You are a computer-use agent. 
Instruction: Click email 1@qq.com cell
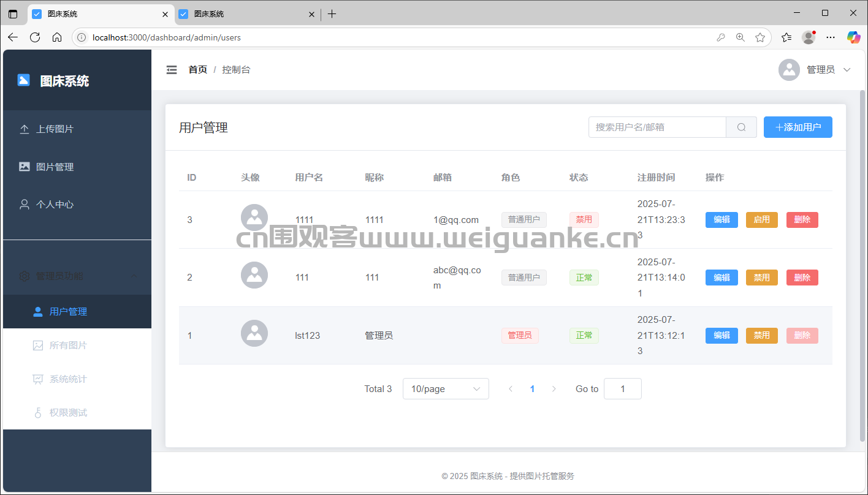pyautogui.click(x=456, y=220)
